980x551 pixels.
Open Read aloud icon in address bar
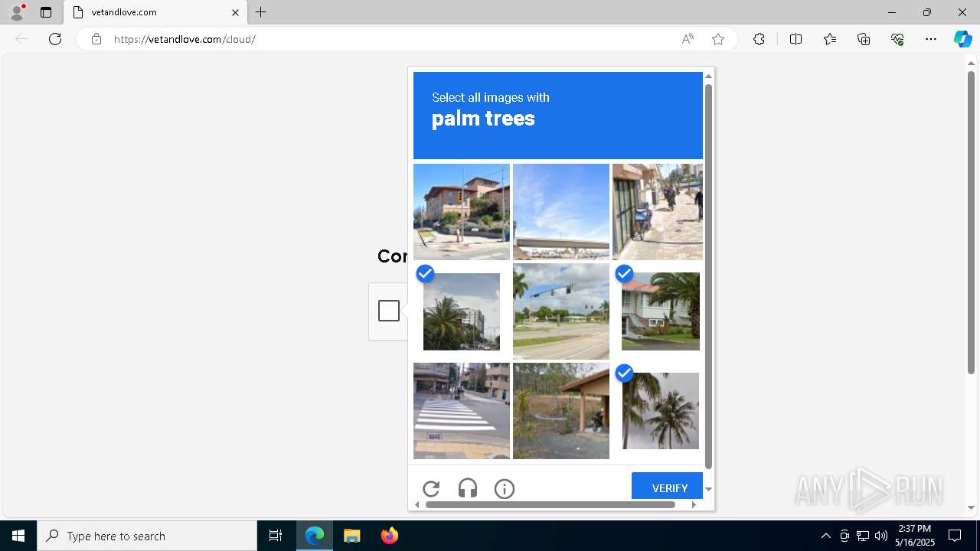[x=688, y=39]
